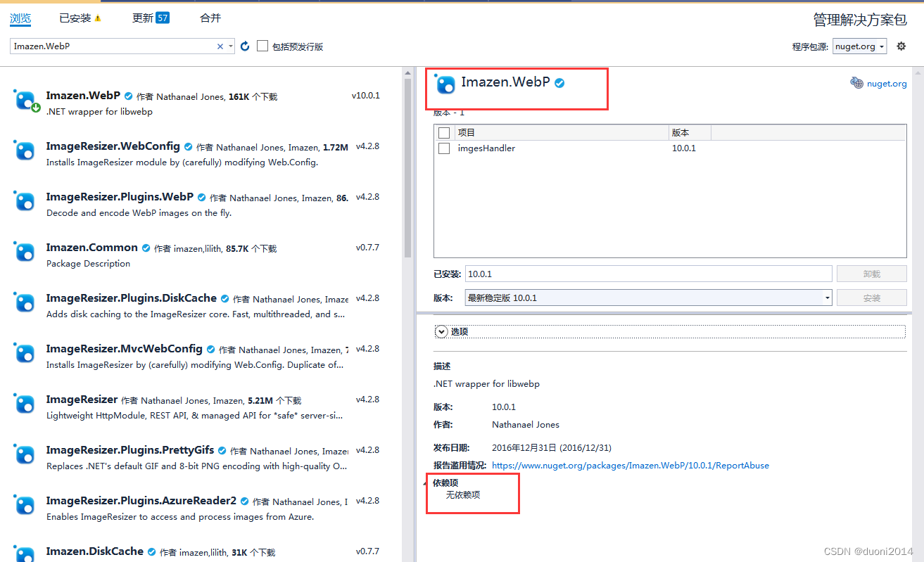Image resolution: width=924 pixels, height=562 pixels.
Task: Click verified badge beside ImageResizer.Plugins.AzureReader2
Action: point(244,502)
